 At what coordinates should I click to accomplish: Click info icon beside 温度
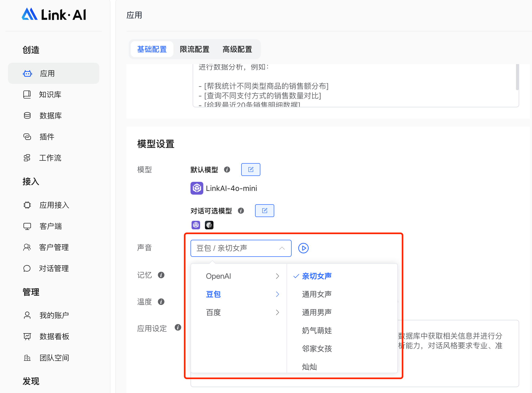pyautogui.click(x=161, y=302)
